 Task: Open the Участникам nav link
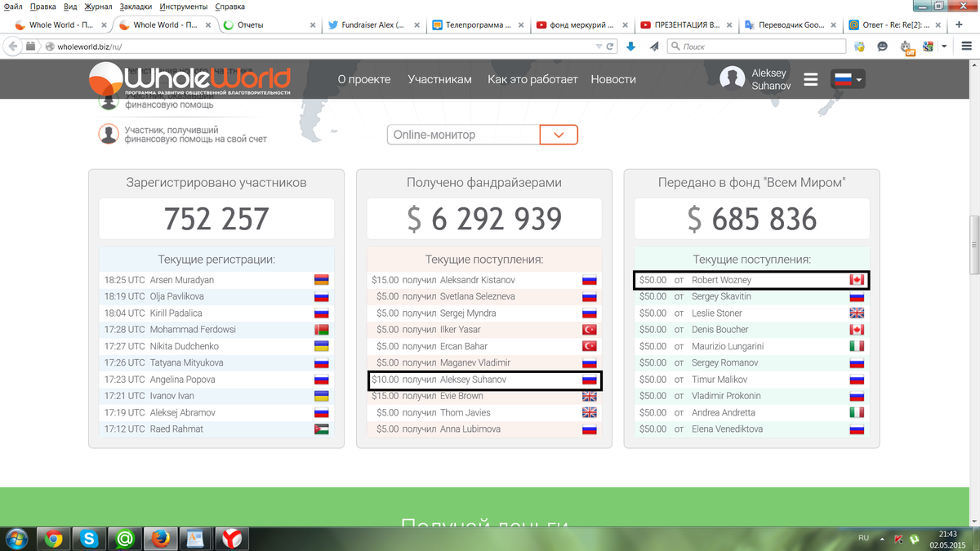[439, 79]
